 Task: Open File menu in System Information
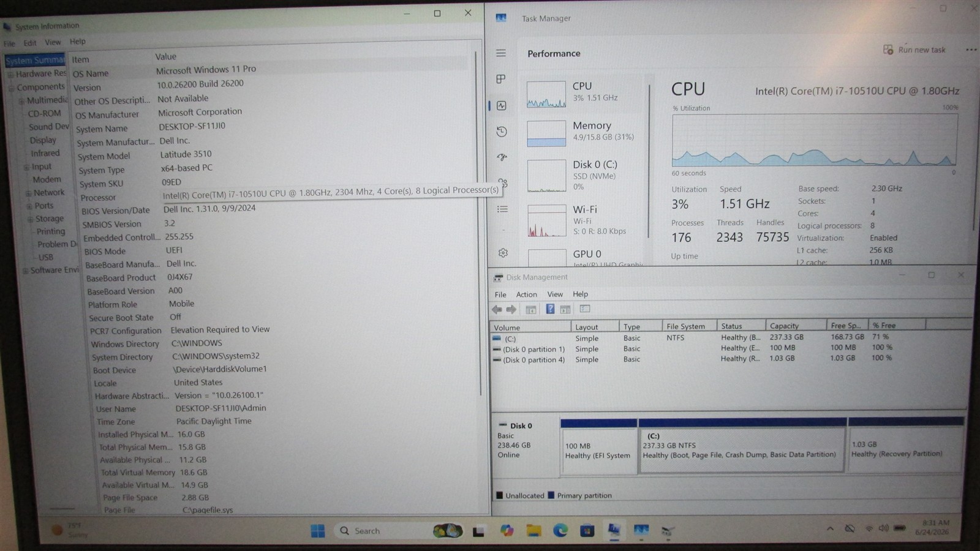9,43
